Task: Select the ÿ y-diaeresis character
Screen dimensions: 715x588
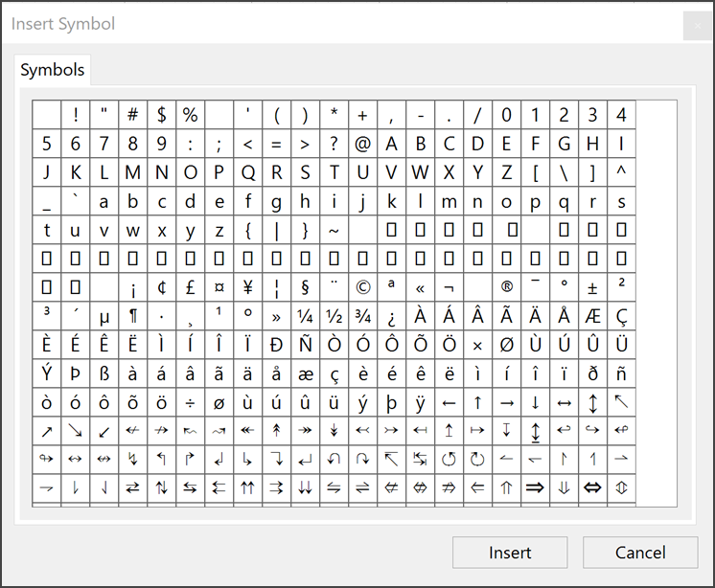Action: coord(420,402)
